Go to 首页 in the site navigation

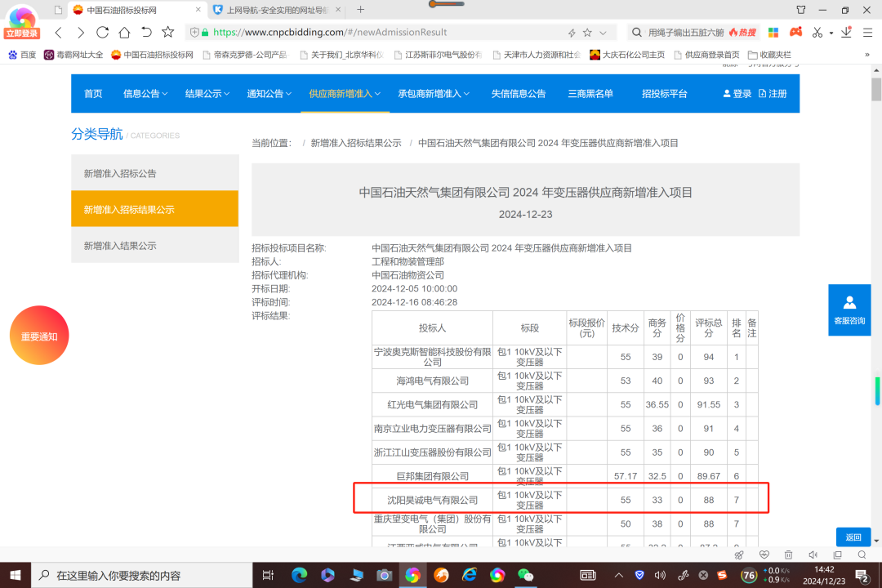pyautogui.click(x=93, y=94)
